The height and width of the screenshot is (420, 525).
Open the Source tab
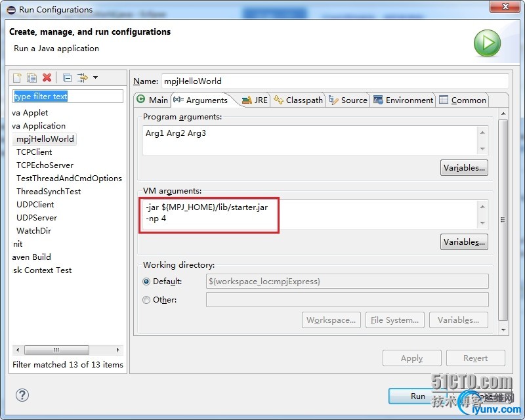tap(348, 100)
